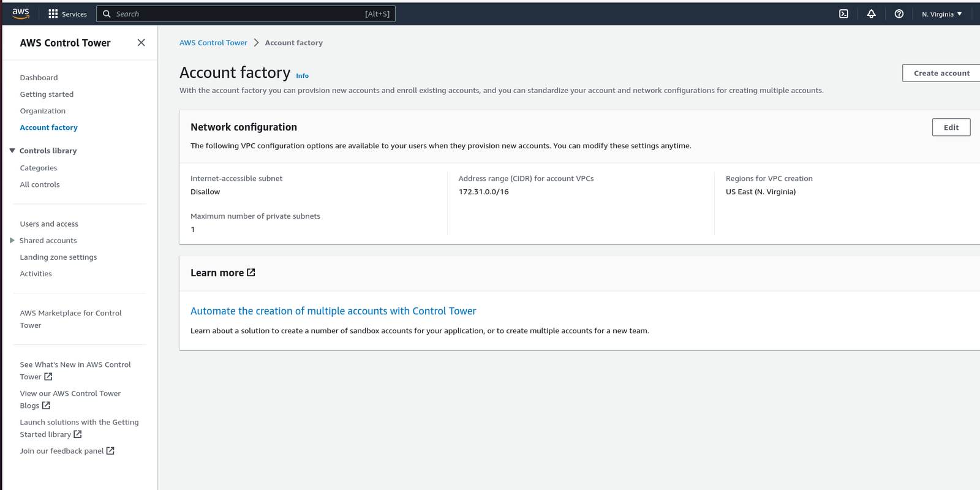Open Landing zone settings in sidebar

point(58,257)
